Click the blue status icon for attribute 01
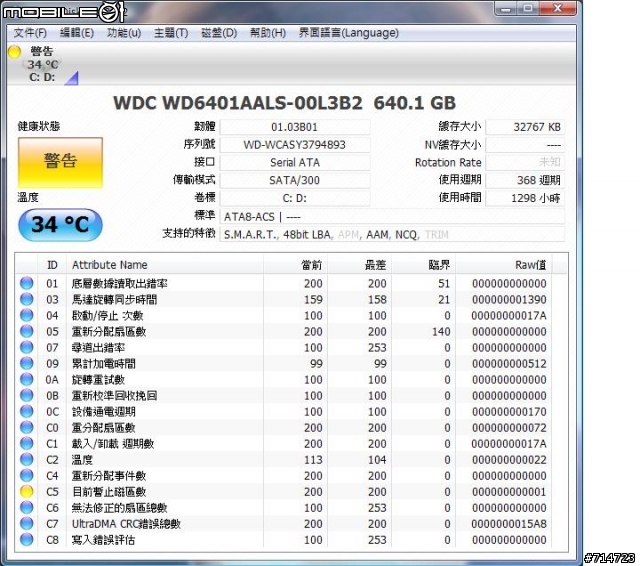 27,283
